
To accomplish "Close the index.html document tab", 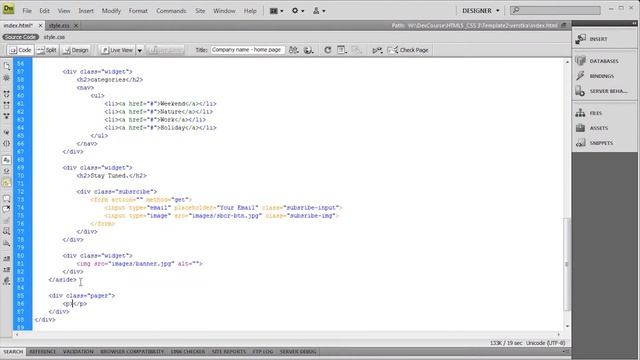I will (x=40, y=25).
